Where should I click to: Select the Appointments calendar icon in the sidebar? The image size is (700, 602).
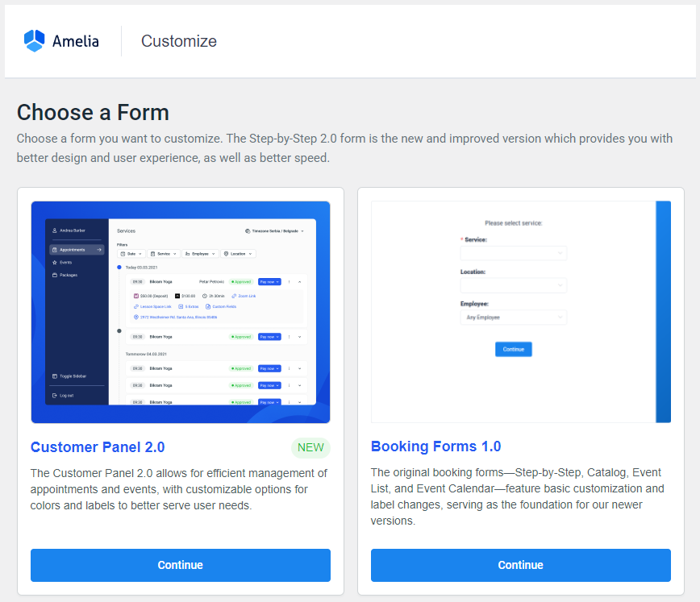[x=54, y=250]
